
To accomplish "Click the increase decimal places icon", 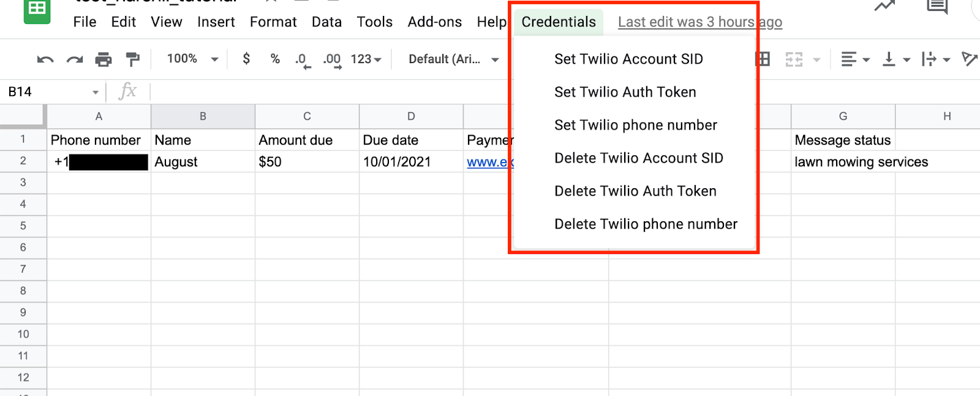I will 332,60.
